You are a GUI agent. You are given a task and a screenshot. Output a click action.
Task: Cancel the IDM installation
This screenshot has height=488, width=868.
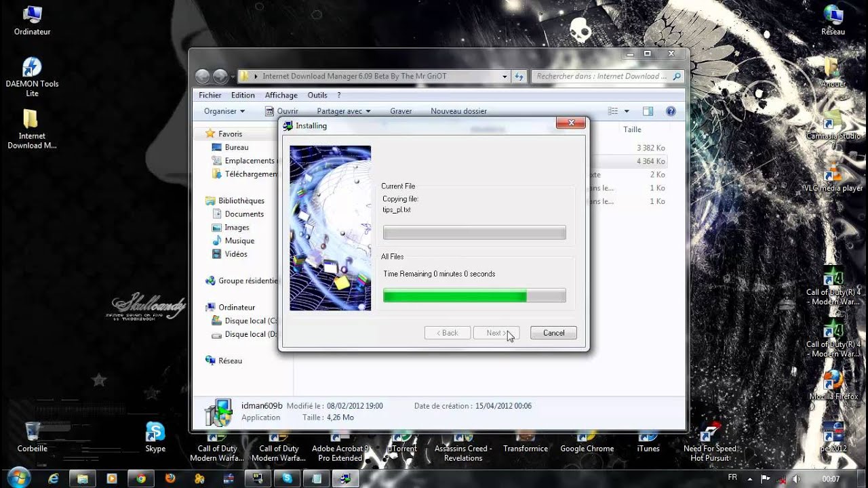(x=553, y=333)
